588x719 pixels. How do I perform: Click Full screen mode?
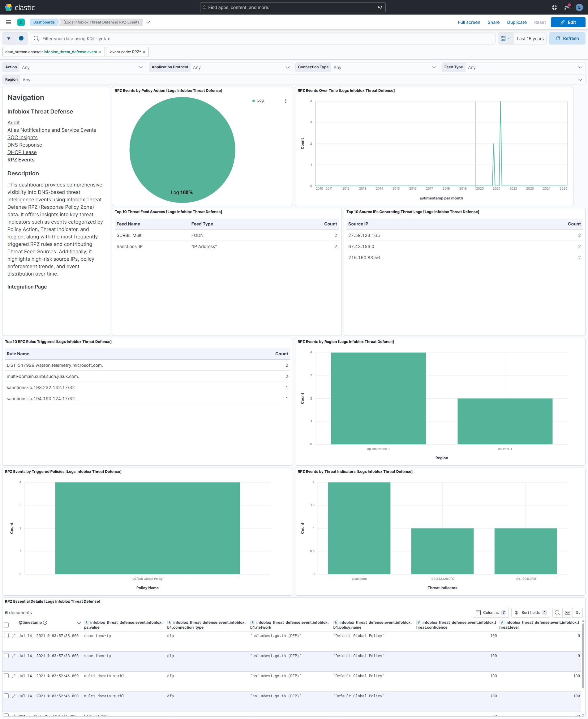click(469, 22)
